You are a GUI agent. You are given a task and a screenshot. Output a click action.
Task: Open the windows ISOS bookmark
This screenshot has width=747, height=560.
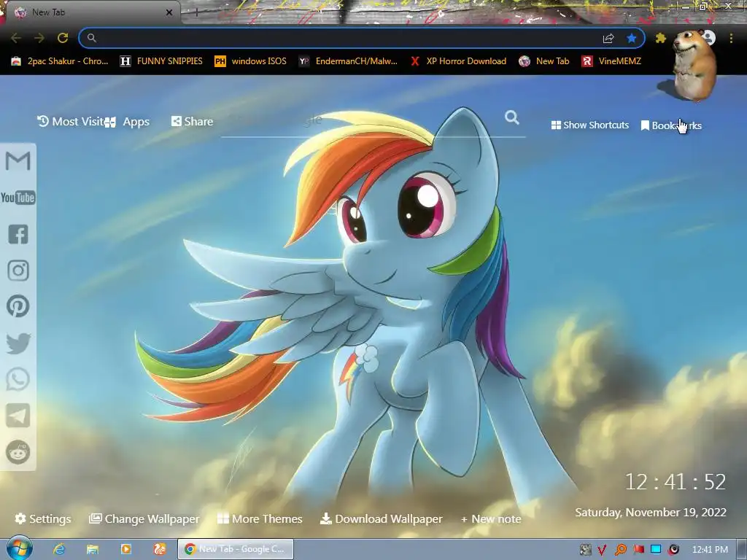pyautogui.click(x=251, y=61)
